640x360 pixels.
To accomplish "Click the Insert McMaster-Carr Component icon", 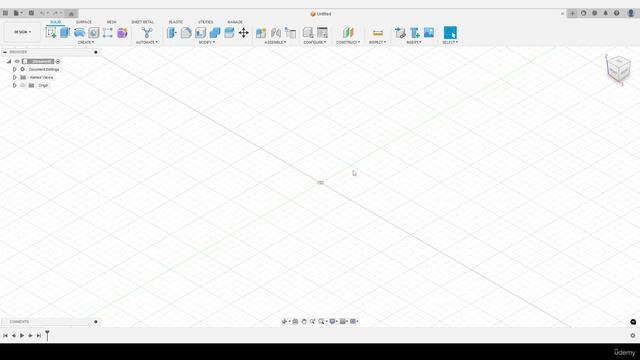I will [415, 33].
